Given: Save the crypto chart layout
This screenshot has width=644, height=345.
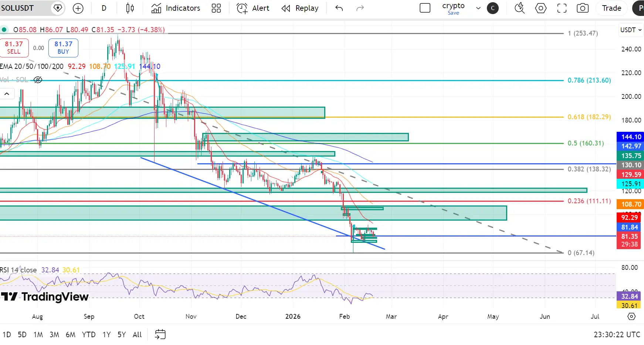Looking at the screenshot, I should pos(453,13).
